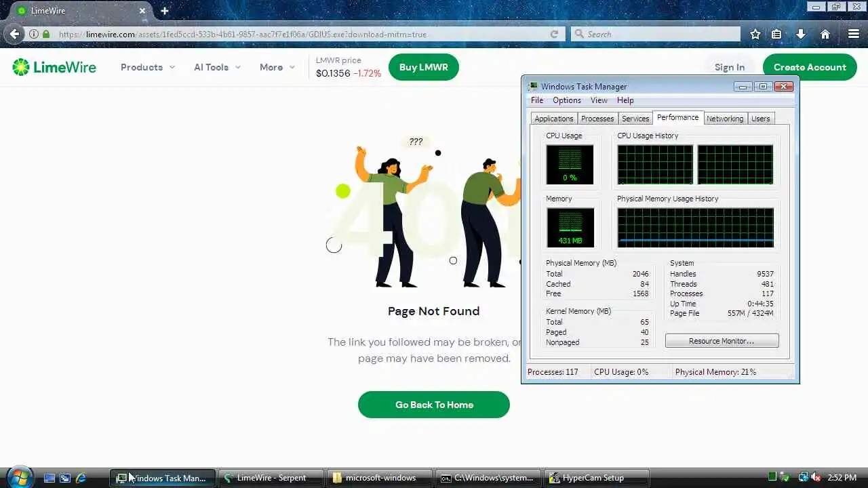
Task: Click the Buy LMWR button
Action: 424,67
